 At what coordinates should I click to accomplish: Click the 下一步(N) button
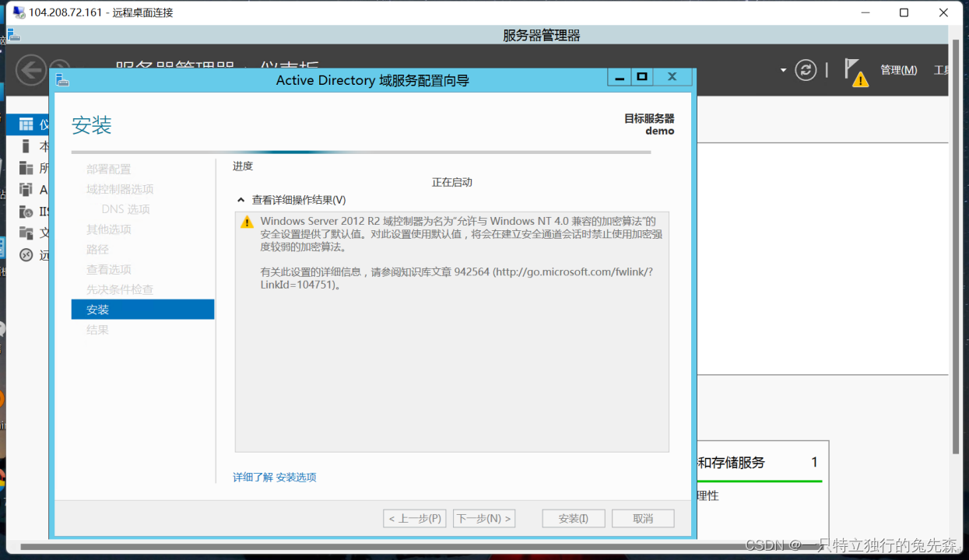click(484, 519)
